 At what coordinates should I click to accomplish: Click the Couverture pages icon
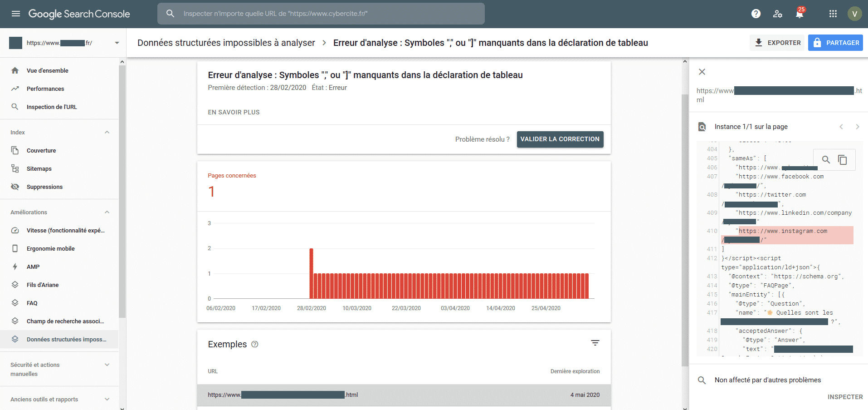(15, 150)
